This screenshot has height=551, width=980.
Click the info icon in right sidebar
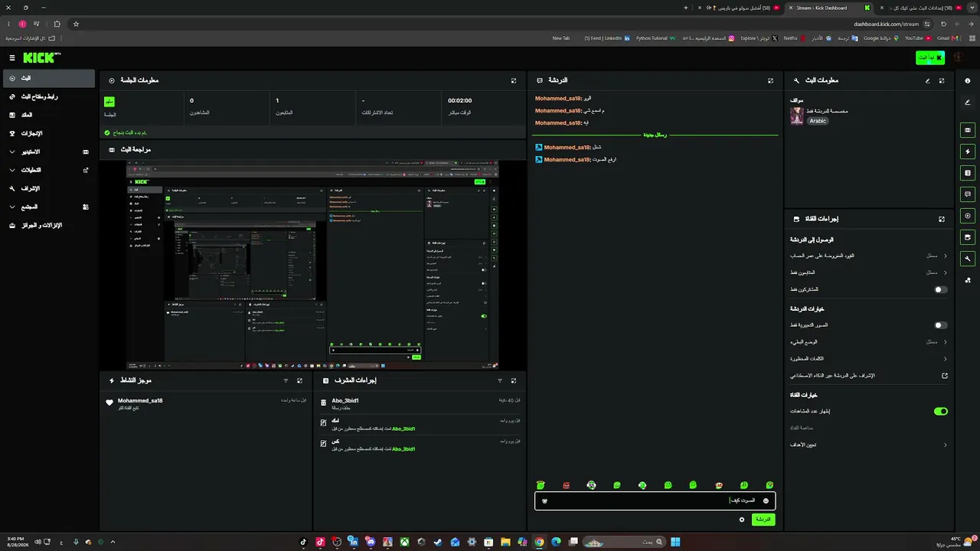pos(968,81)
